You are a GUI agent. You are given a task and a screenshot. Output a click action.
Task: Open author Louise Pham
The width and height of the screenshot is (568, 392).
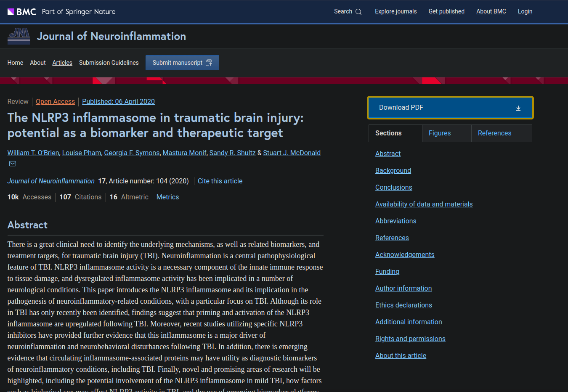[82, 153]
